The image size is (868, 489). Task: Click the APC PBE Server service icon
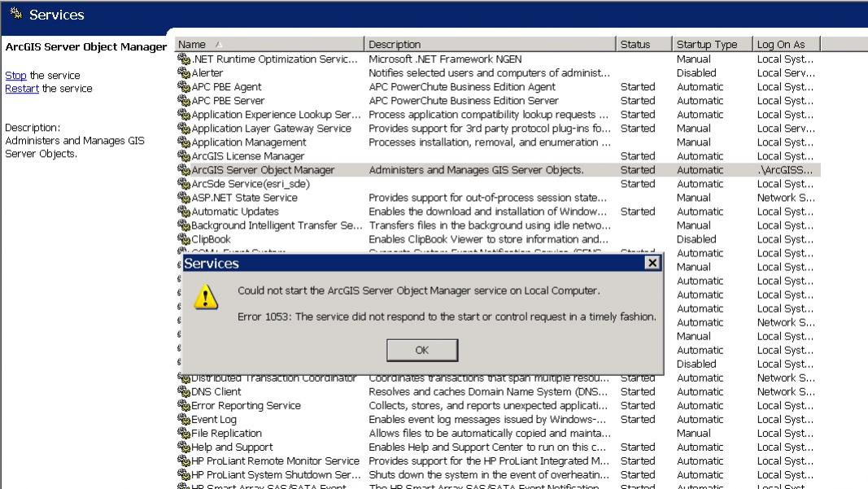(x=184, y=100)
